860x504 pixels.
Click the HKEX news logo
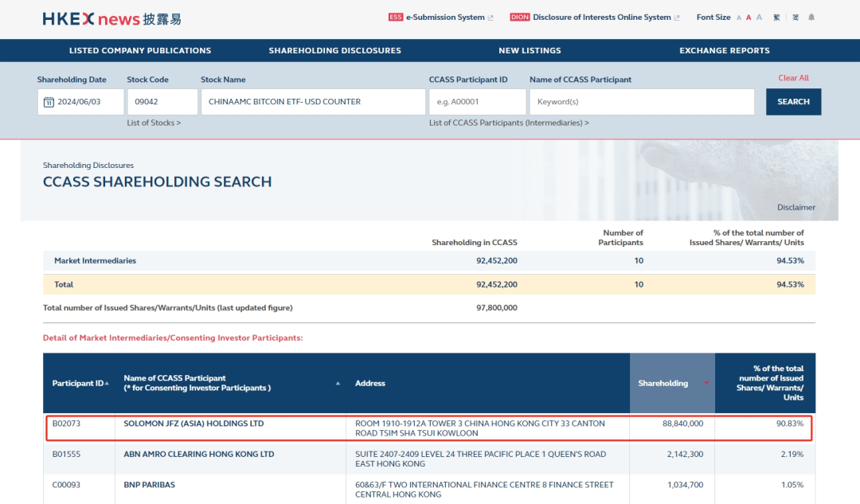112,18
